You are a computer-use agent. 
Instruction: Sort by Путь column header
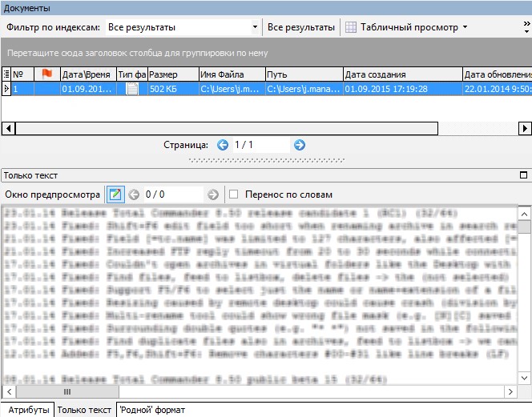[304, 74]
